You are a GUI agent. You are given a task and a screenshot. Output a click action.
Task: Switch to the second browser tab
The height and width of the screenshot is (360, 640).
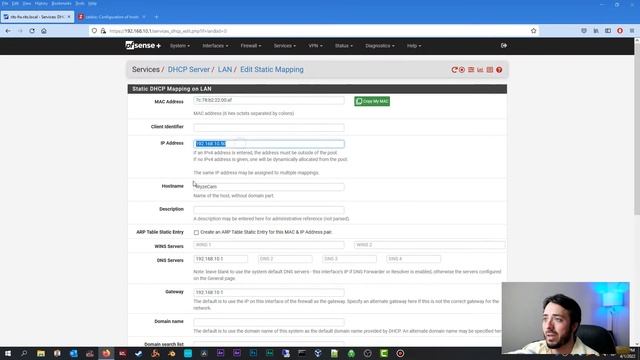point(111,17)
